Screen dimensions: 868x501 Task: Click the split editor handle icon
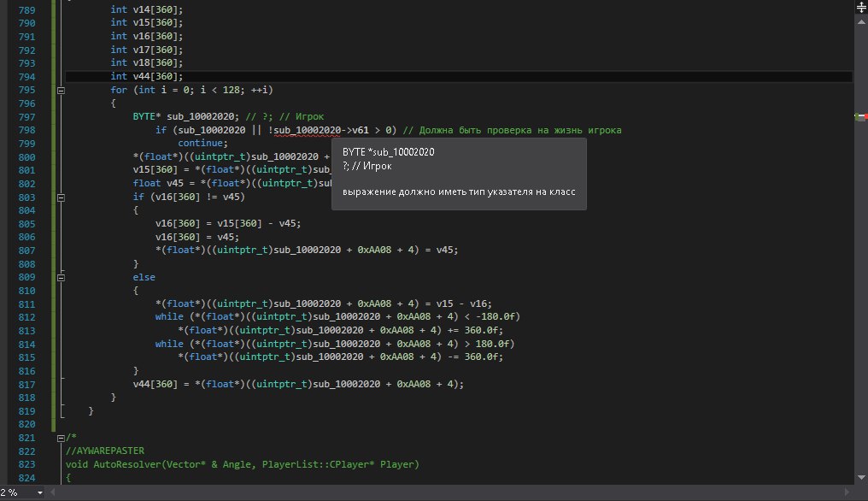coord(860,5)
